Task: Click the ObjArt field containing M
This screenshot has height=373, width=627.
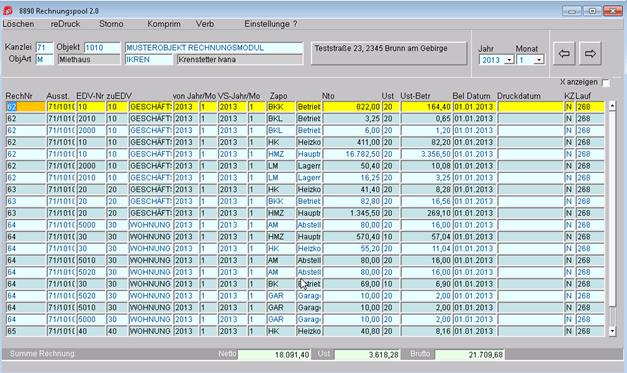Action: (x=44, y=60)
